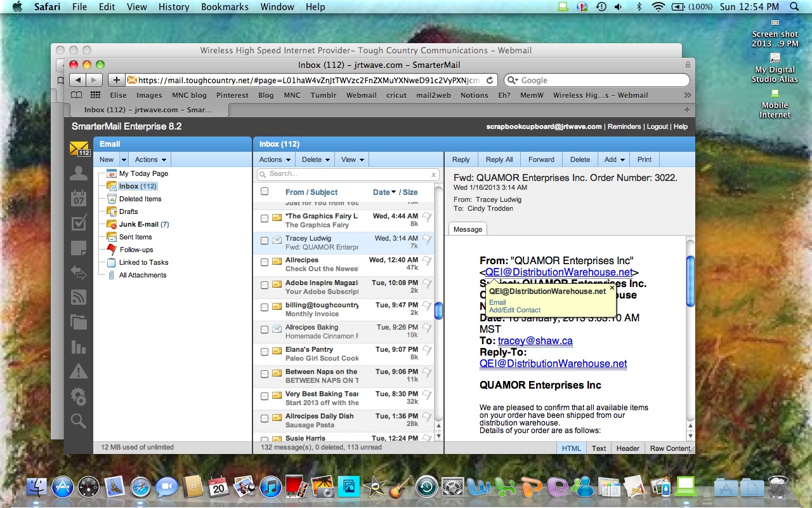Switch to the Raw Content tab

click(x=670, y=448)
